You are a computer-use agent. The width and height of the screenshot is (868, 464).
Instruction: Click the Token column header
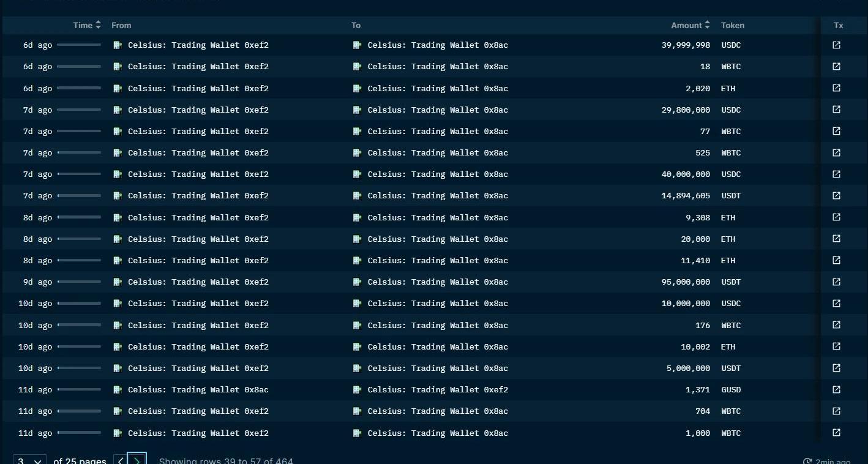(x=732, y=25)
